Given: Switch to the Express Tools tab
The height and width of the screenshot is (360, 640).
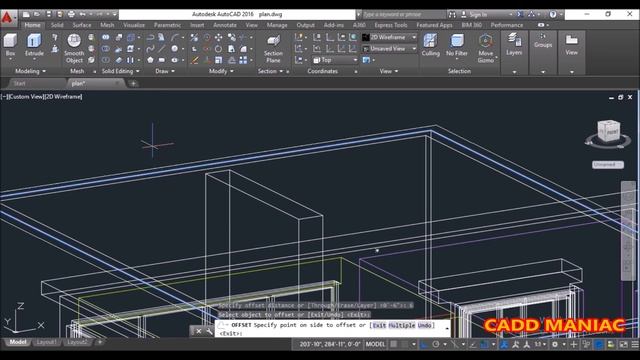Looking at the screenshot, I should (391, 25).
